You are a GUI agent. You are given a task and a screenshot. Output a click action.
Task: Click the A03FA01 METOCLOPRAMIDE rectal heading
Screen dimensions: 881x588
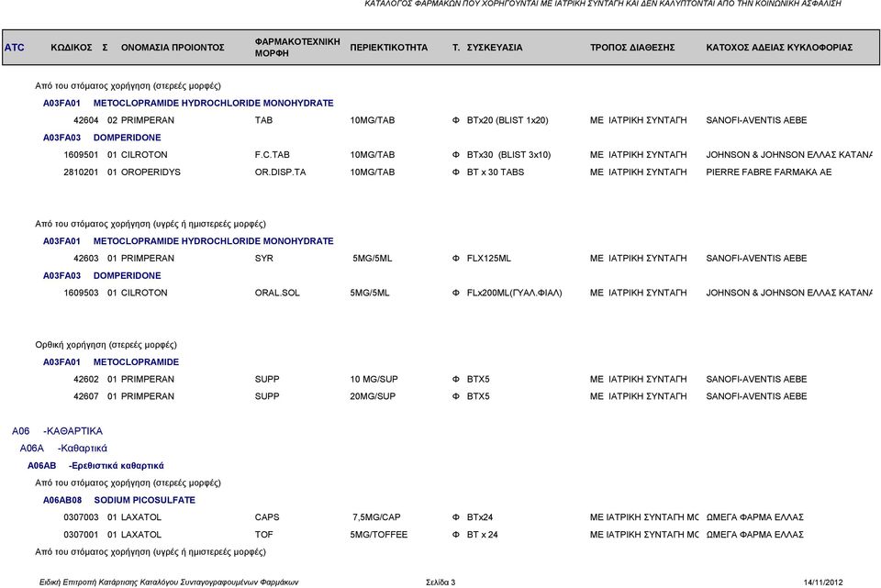tap(111, 362)
